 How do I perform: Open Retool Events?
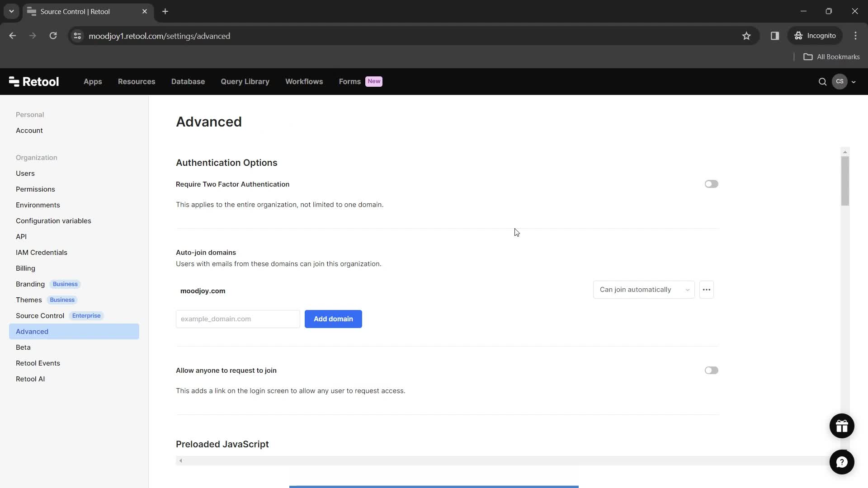[38, 363]
